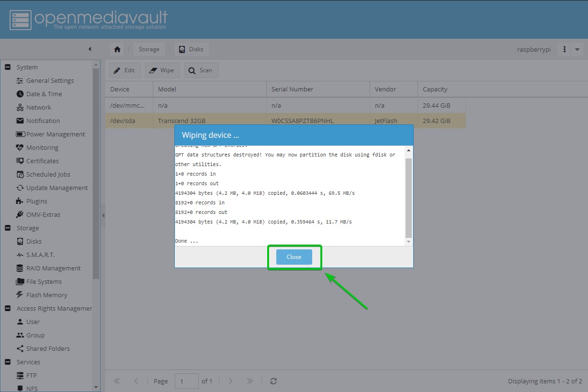
Task: Open File Systems folder icon
Action: (20, 282)
